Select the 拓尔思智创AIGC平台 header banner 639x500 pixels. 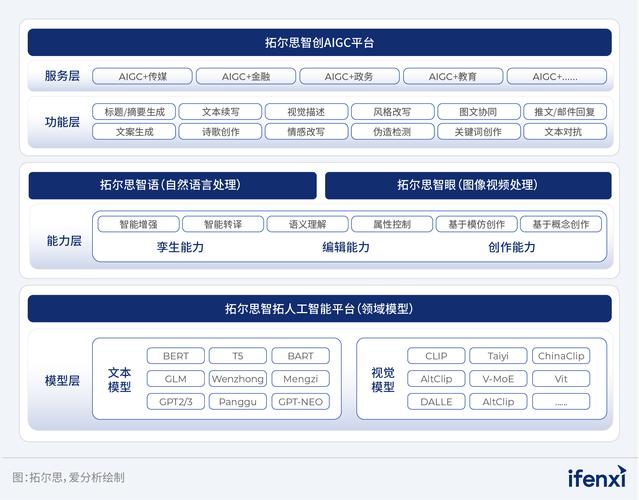[x=320, y=42]
